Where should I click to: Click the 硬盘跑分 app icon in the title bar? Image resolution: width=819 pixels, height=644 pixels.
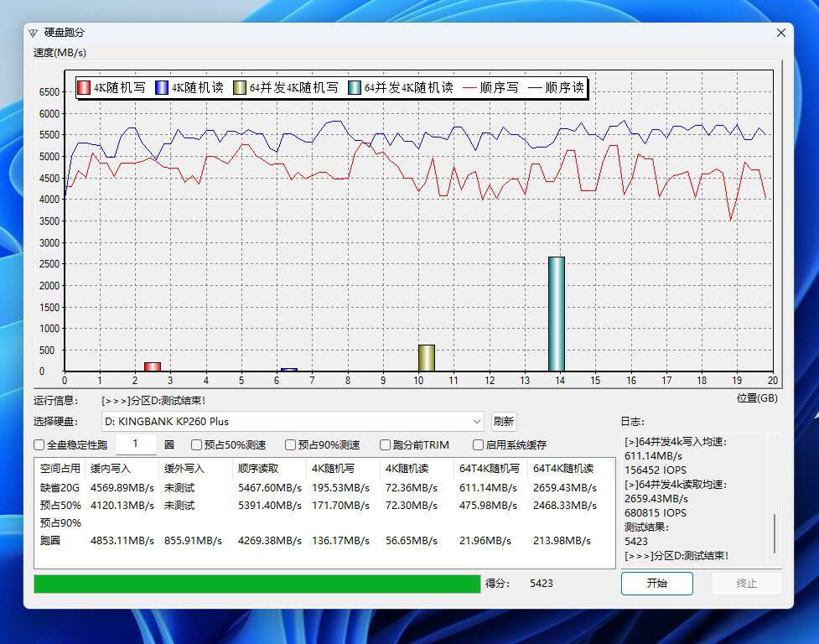pyautogui.click(x=34, y=31)
